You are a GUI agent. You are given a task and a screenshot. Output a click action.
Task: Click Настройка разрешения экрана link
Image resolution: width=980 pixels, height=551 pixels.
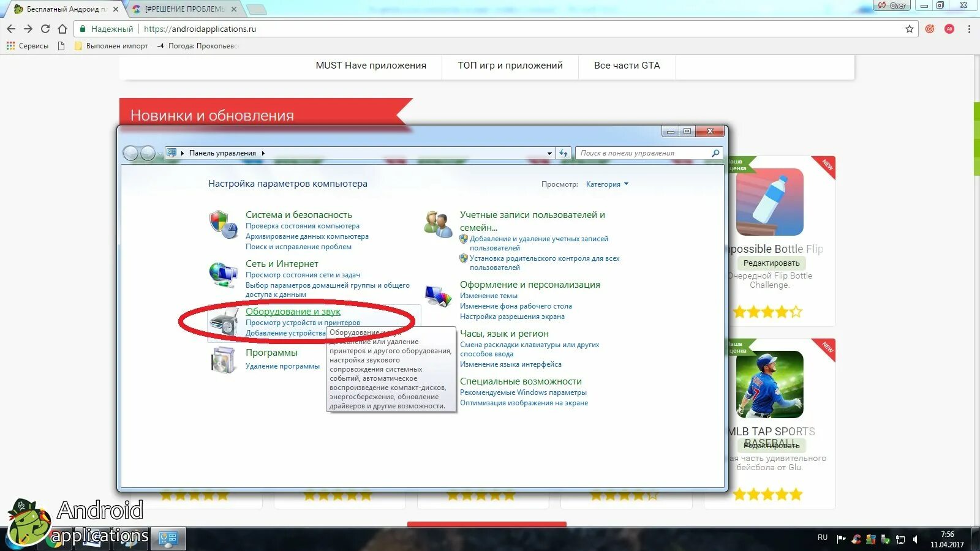pyautogui.click(x=512, y=317)
